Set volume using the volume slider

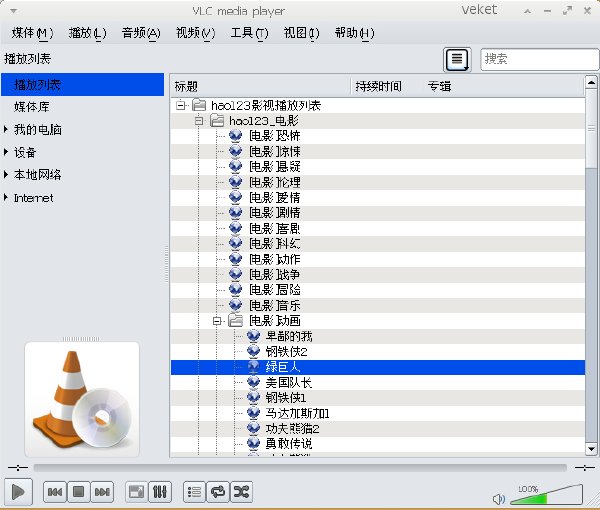click(547, 495)
